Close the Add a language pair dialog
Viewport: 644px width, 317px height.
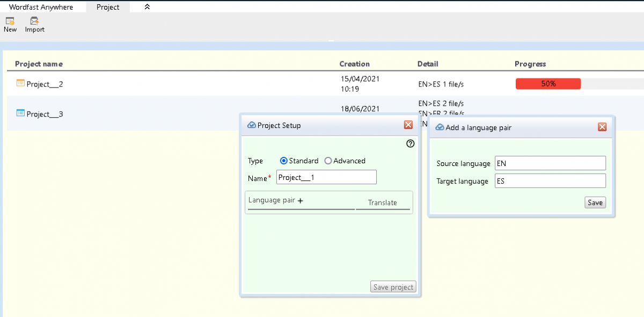point(602,127)
